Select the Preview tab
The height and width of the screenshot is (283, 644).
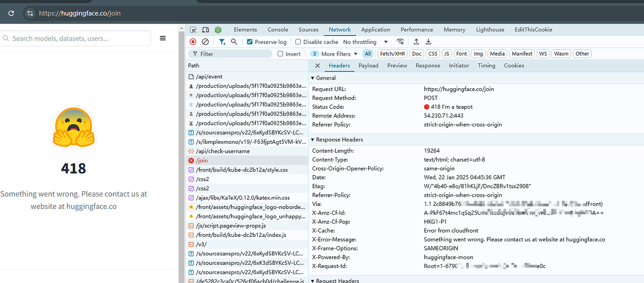[397, 66]
